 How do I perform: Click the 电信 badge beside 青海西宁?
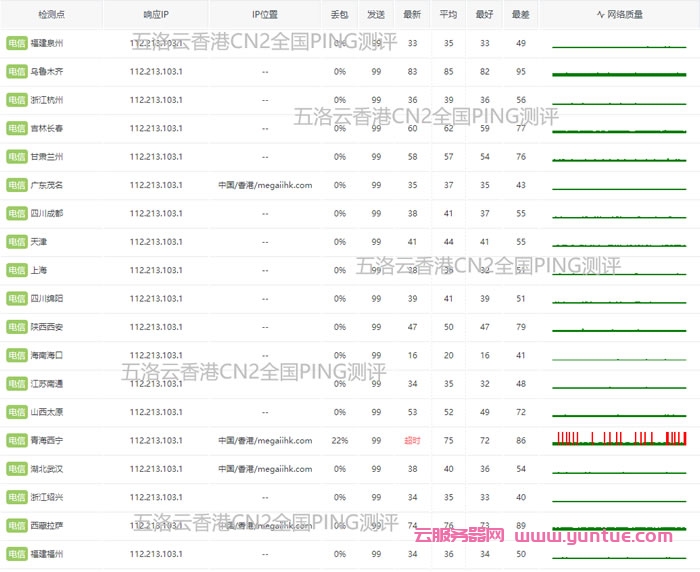tap(16, 440)
